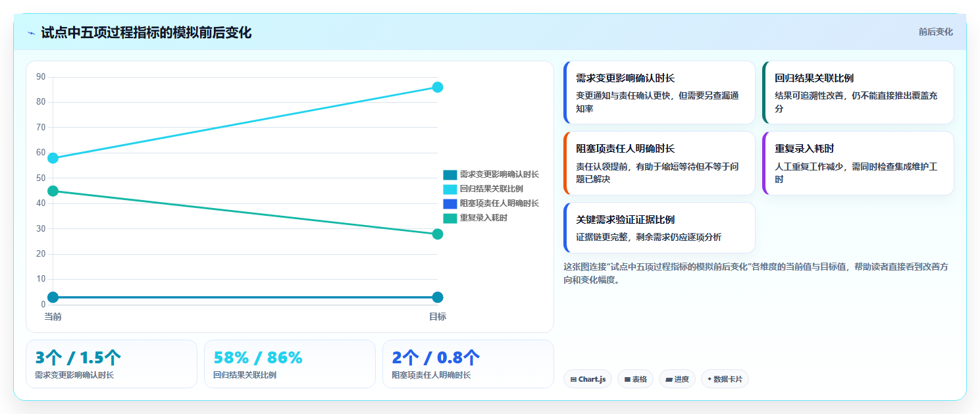Open the 需求变更影响确认时长 description card
The height and width of the screenshot is (414, 980).
(659, 92)
